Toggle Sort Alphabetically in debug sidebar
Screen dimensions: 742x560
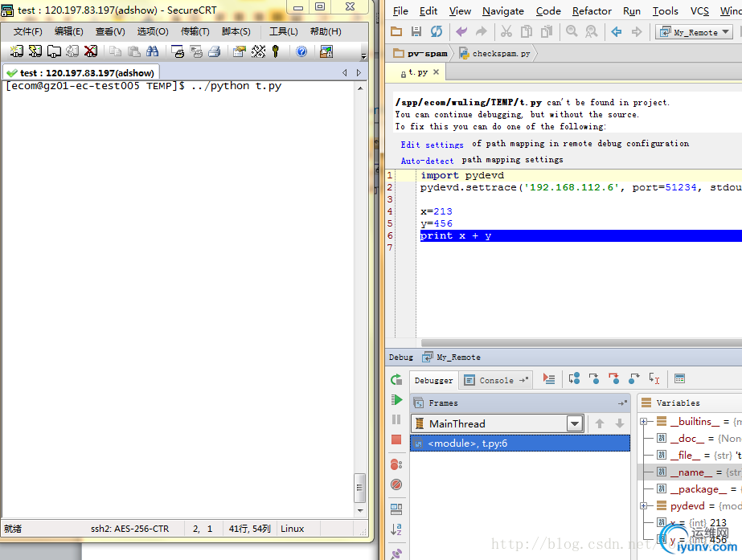tap(396, 529)
